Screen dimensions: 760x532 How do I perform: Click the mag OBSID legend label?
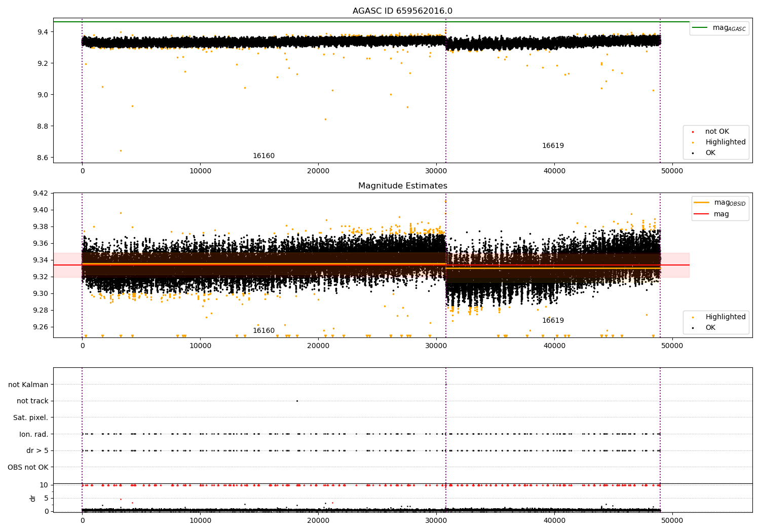[730, 203]
